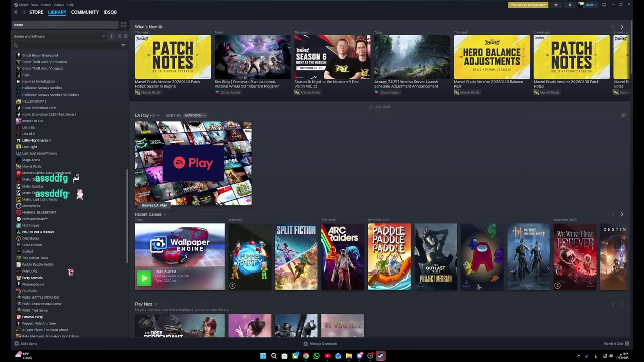
Task: Open the Windows Start menu
Action: (x=263, y=356)
